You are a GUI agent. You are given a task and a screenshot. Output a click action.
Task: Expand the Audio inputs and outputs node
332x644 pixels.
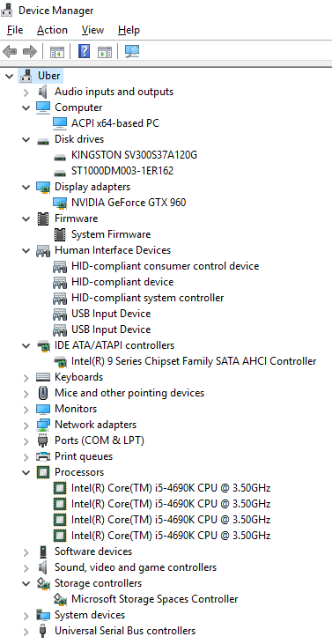click(26, 92)
